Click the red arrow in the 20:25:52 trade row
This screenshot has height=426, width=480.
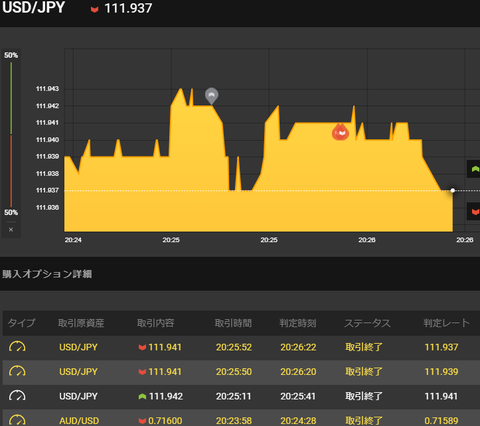click(142, 347)
